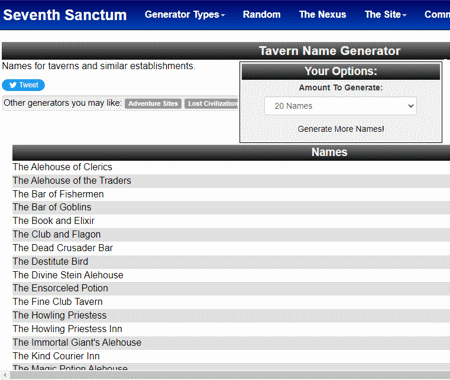This screenshot has width=450, height=380.
Task: Click Generate More Names! button
Action: (x=341, y=129)
